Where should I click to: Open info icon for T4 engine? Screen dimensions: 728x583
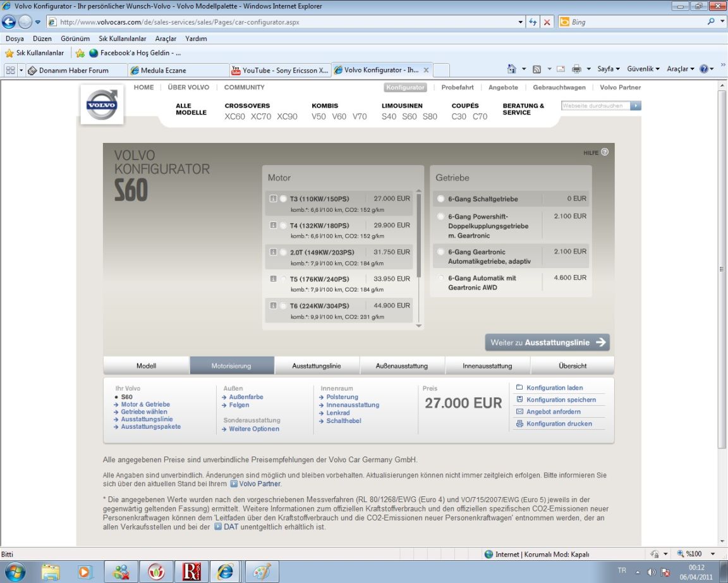click(273, 225)
